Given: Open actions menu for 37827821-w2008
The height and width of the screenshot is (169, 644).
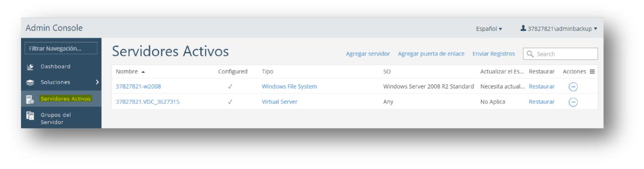Looking at the screenshot, I should coord(573,86).
